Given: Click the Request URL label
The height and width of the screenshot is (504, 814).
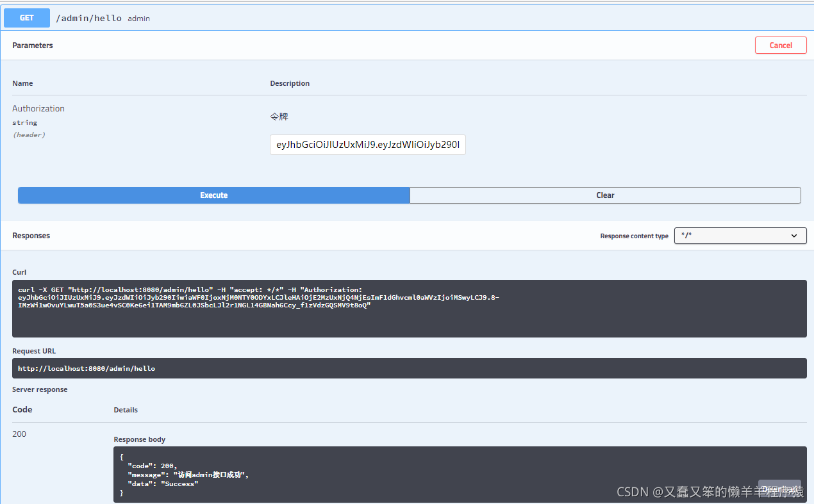Looking at the screenshot, I should pos(34,351).
